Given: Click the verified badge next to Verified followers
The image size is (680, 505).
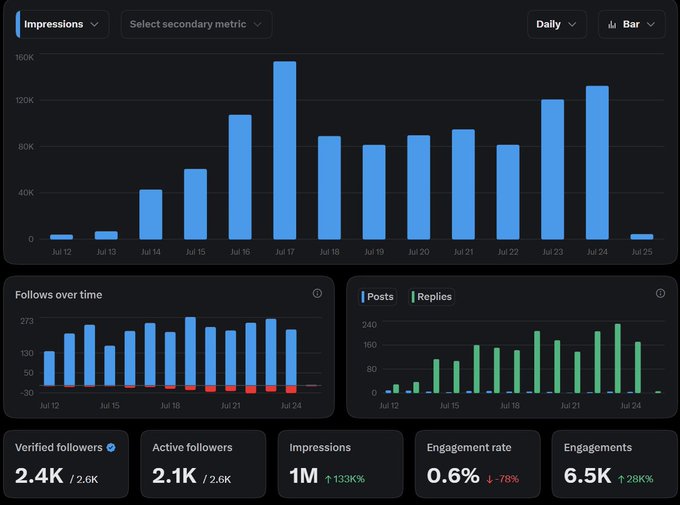Looking at the screenshot, I should (111, 448).
